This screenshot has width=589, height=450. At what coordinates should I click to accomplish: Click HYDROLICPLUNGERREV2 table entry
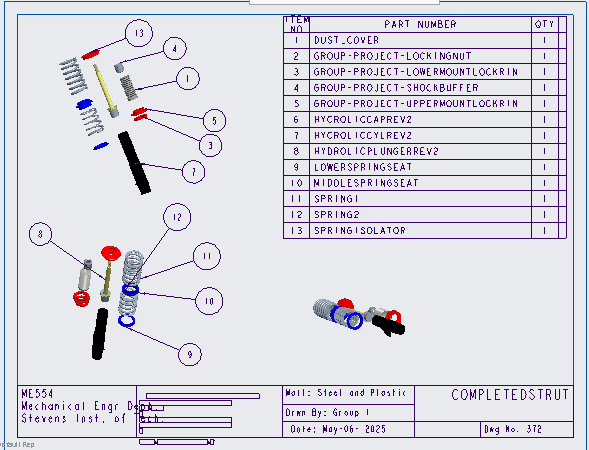pos(420,151)
